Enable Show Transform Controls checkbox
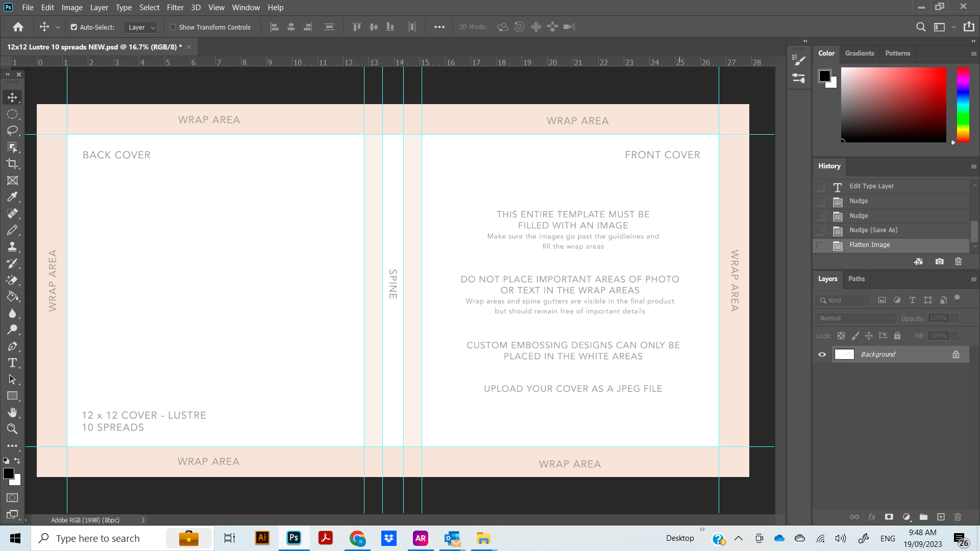Viewport: 980px width, 551px height. pos(173,27)
